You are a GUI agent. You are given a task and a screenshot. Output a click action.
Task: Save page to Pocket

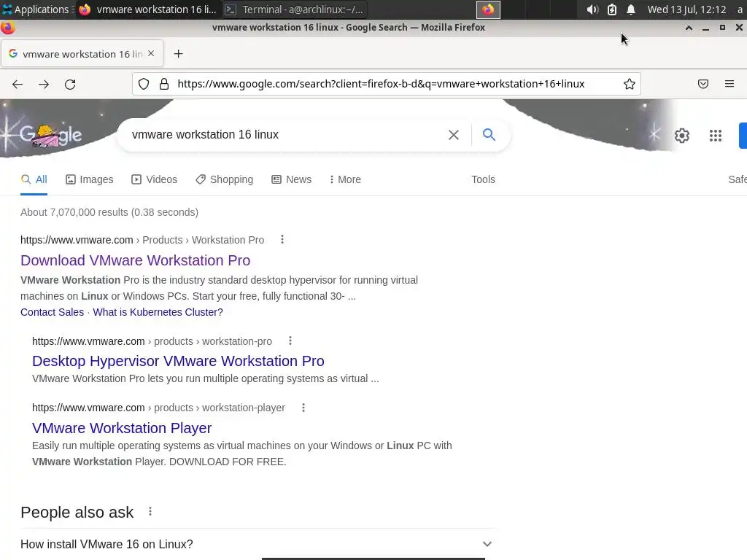703,85
